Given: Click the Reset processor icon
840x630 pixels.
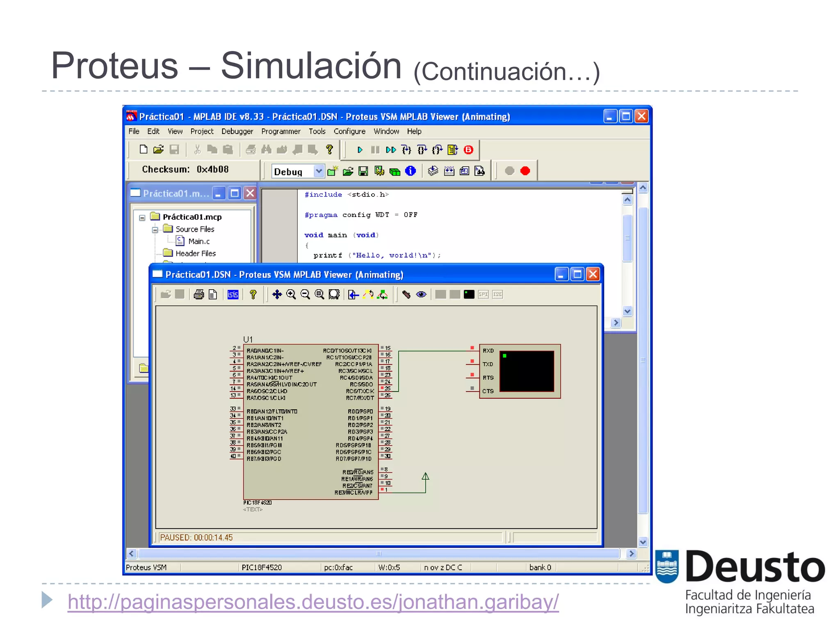Looking at the screenshot, I should 453,150.
